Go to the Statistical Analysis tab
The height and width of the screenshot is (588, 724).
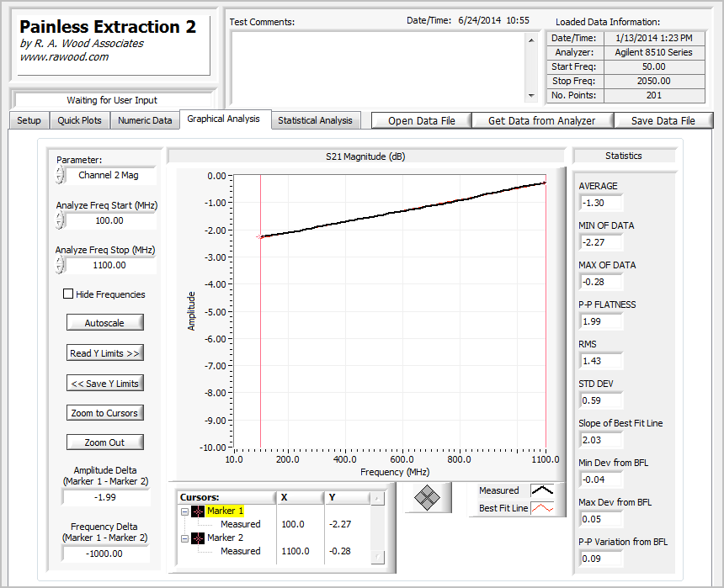(315, 120)
